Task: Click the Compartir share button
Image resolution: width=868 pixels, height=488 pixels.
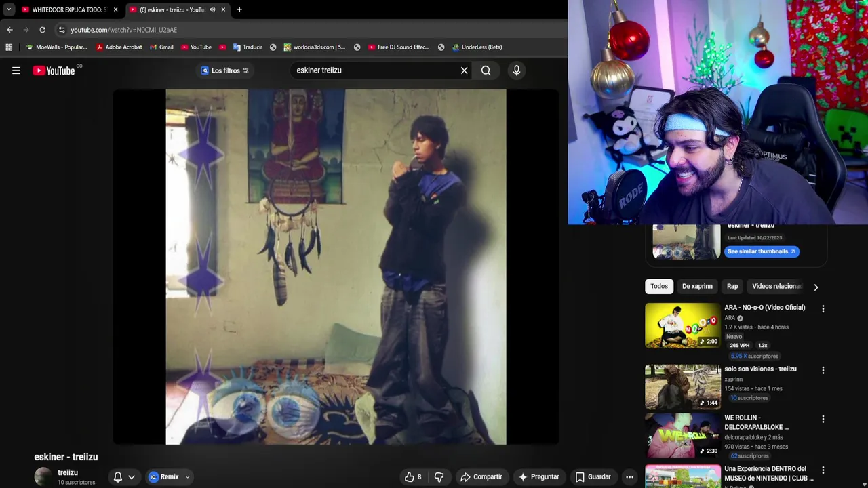Action: click(481, 477)
